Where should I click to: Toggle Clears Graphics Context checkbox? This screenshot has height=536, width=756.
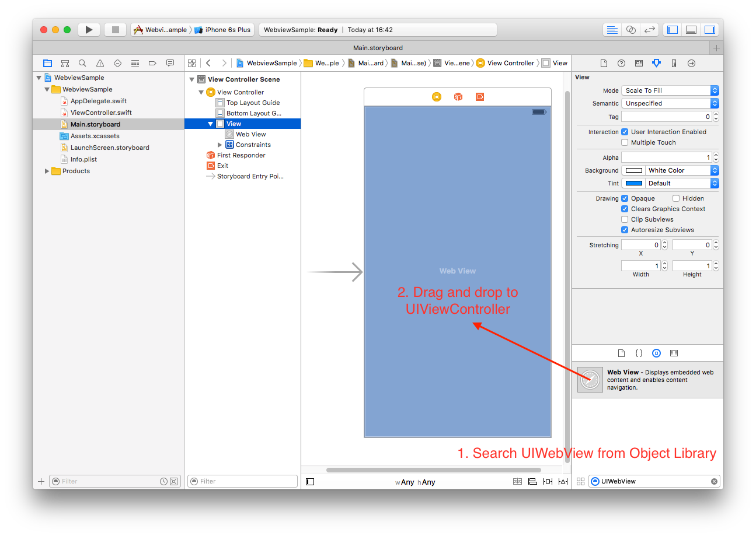click(x=625, y=209)
